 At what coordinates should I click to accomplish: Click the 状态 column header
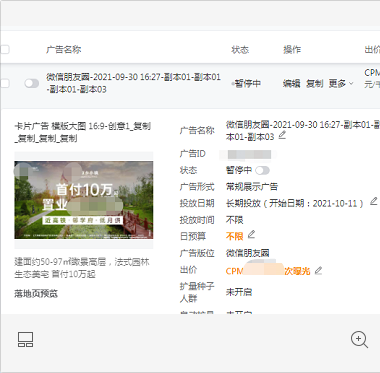(240, 50)
